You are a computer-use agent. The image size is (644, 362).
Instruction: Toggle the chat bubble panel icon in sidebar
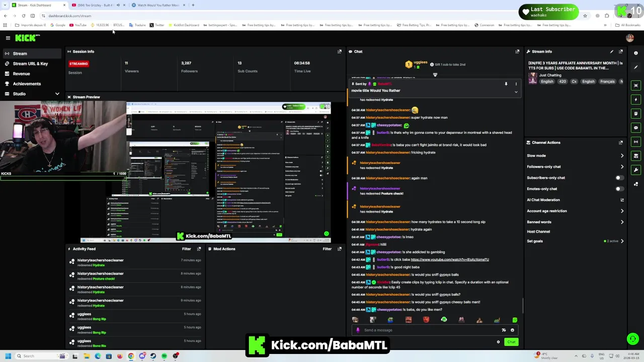[636, 128]
